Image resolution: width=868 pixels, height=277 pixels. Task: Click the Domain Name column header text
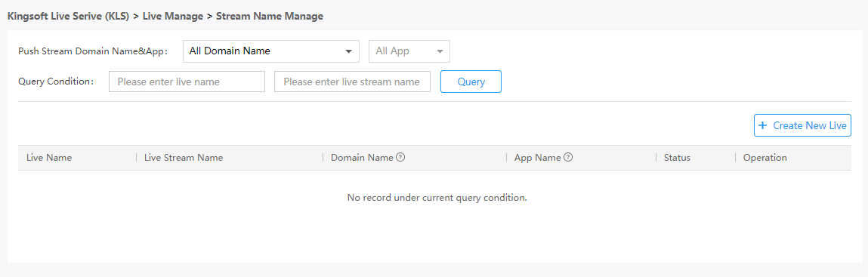coord(362,158)
